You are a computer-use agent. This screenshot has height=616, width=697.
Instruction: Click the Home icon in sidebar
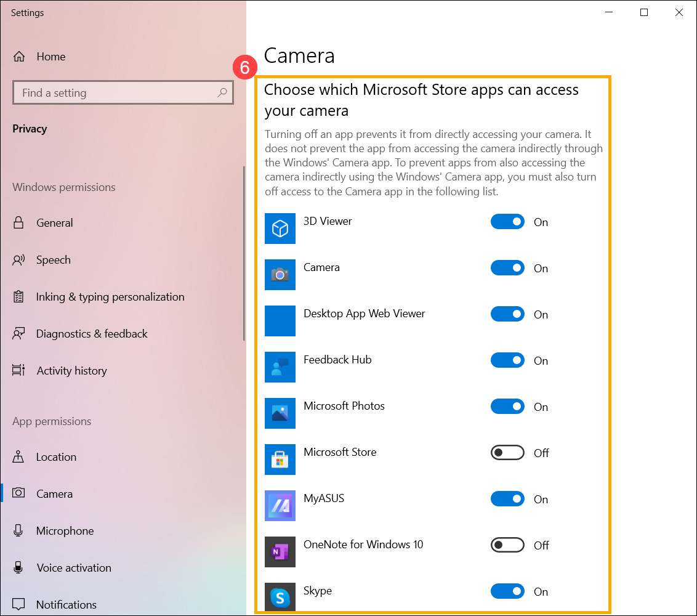(19, 57)
